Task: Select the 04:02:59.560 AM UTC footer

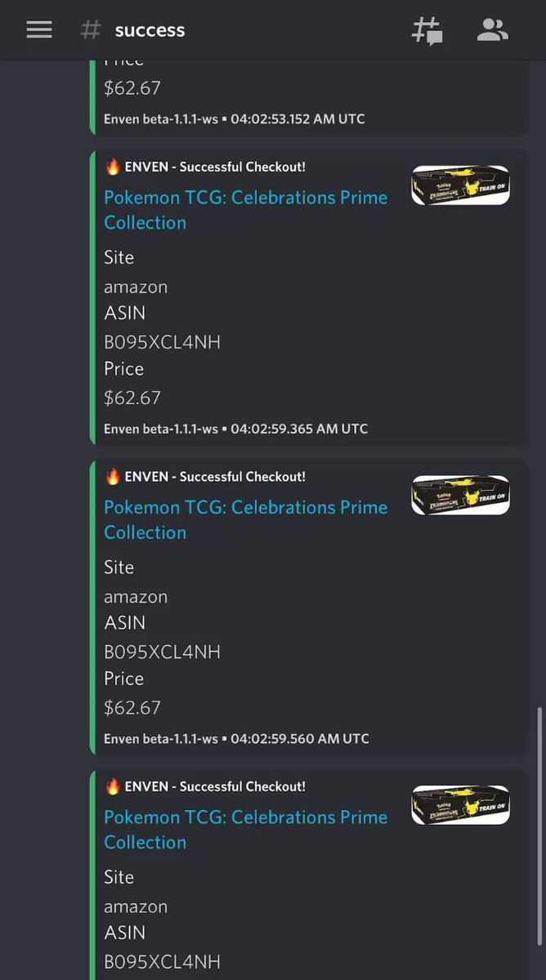Action: click(x=300, y=738)
